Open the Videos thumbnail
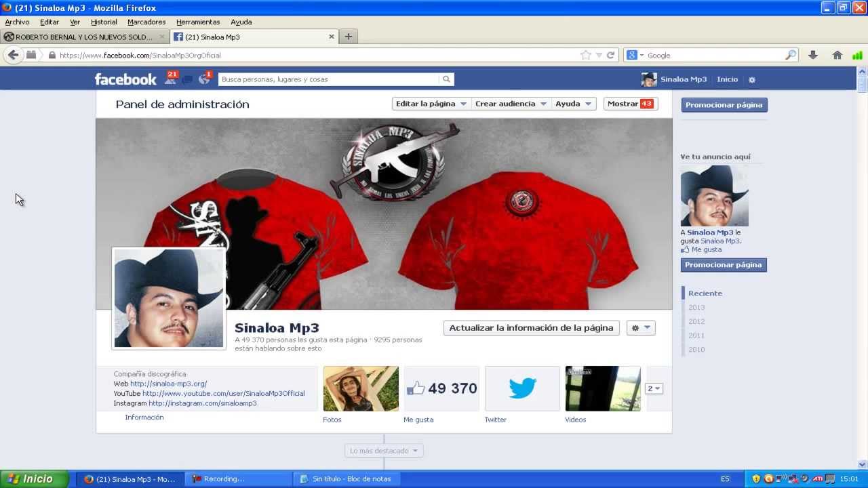The image size is (868, 488). point(603,388)
